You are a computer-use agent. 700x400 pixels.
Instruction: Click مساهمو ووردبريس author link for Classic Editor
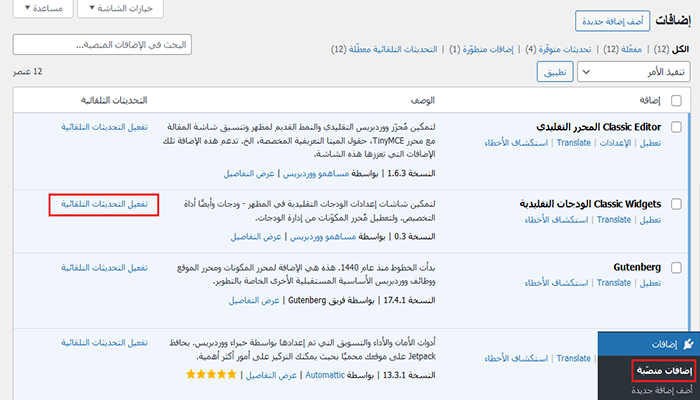pyautogui.click(x=316, y=174)
